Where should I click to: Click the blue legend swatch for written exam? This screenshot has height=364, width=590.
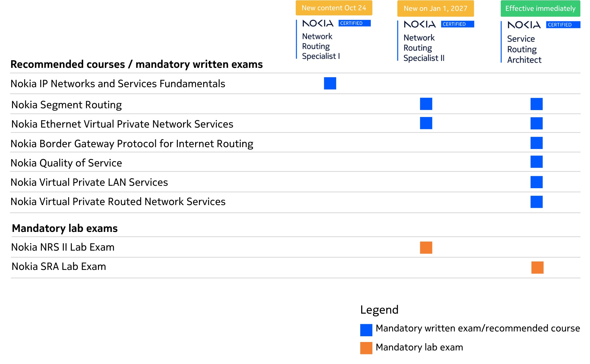point(366,330)
